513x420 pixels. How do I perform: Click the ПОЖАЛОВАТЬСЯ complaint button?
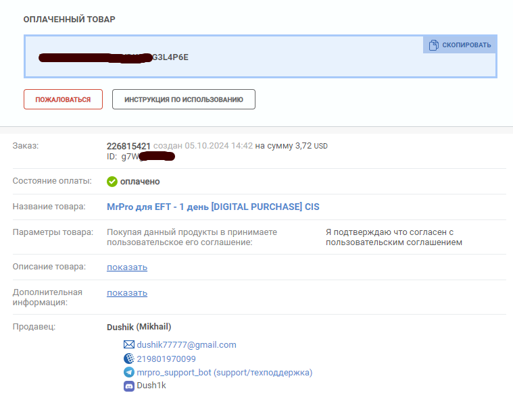click(63, 99)
